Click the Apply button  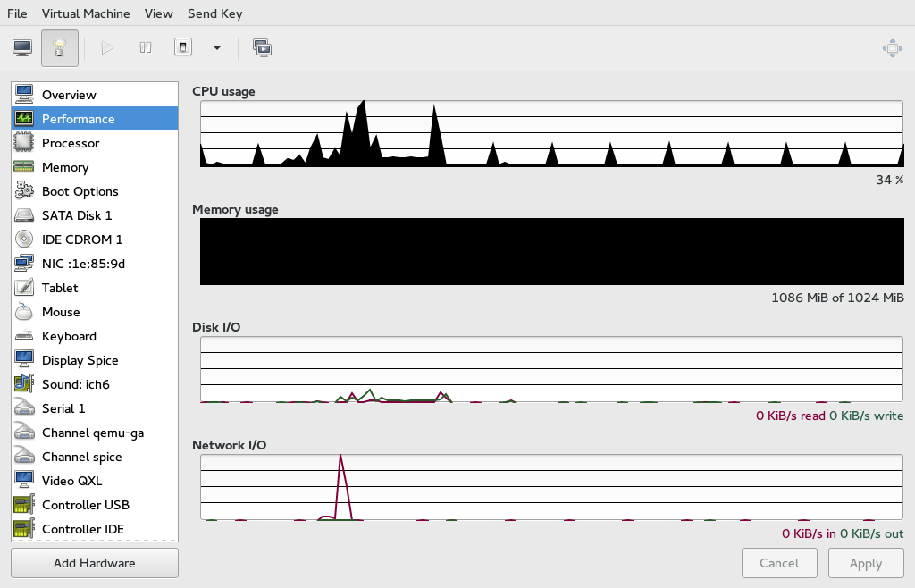click(x=865, y=563)
